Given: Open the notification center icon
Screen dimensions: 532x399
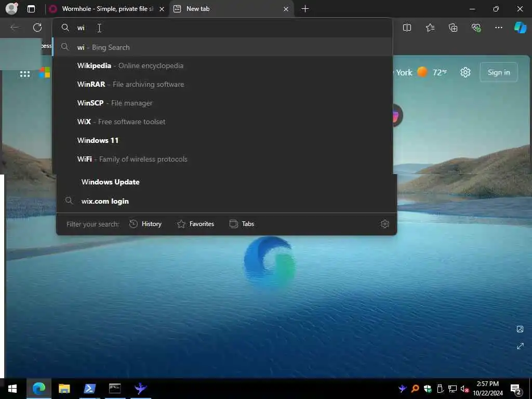Looking at the screenshot, I should pos(516,389).
